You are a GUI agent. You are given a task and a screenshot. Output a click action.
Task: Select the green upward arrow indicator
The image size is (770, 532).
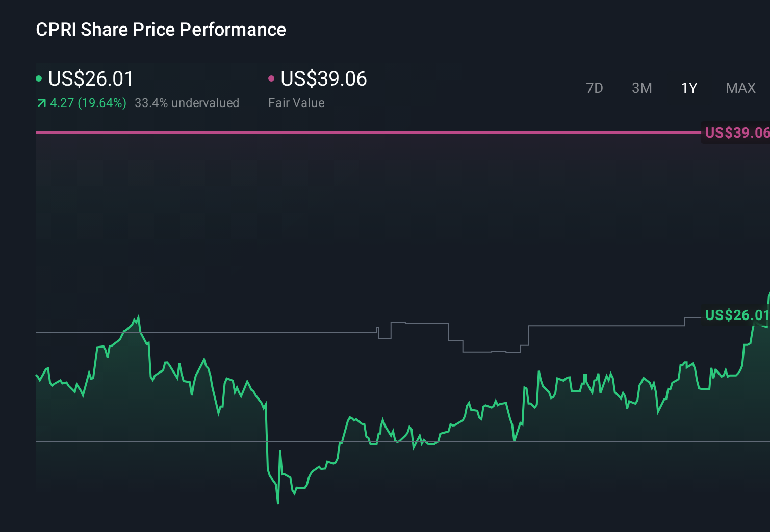pos(40,102)
